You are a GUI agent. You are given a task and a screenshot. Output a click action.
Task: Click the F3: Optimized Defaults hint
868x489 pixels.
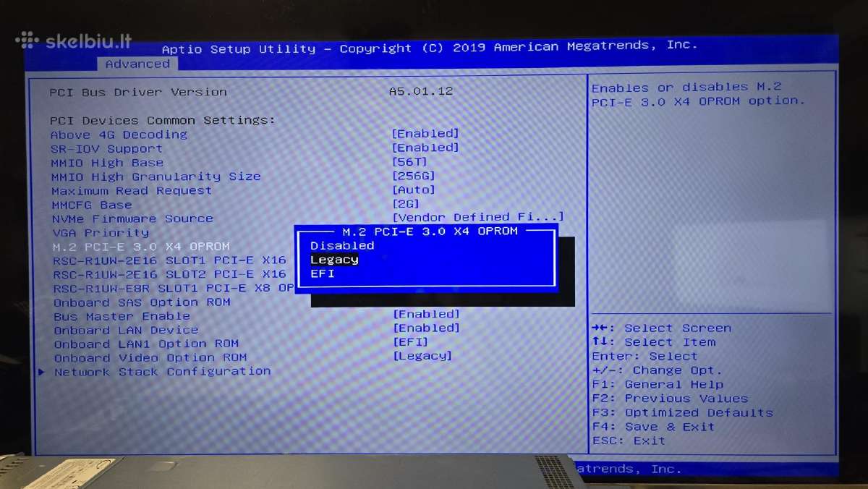682,412
